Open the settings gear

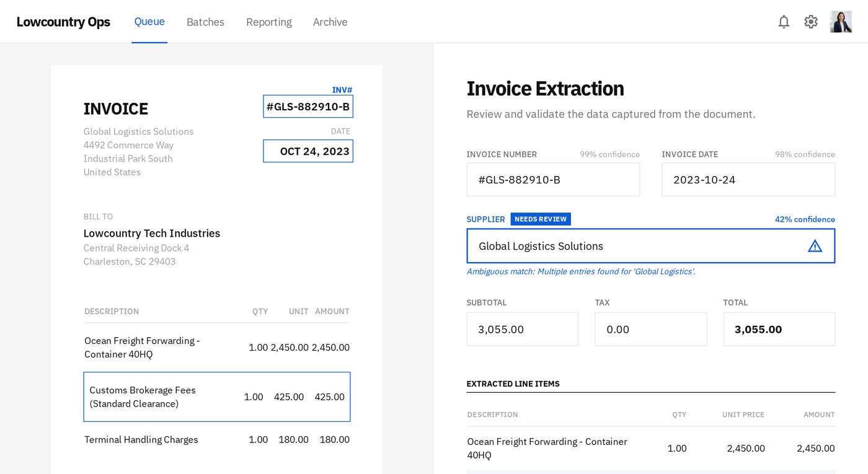(811, 22)
